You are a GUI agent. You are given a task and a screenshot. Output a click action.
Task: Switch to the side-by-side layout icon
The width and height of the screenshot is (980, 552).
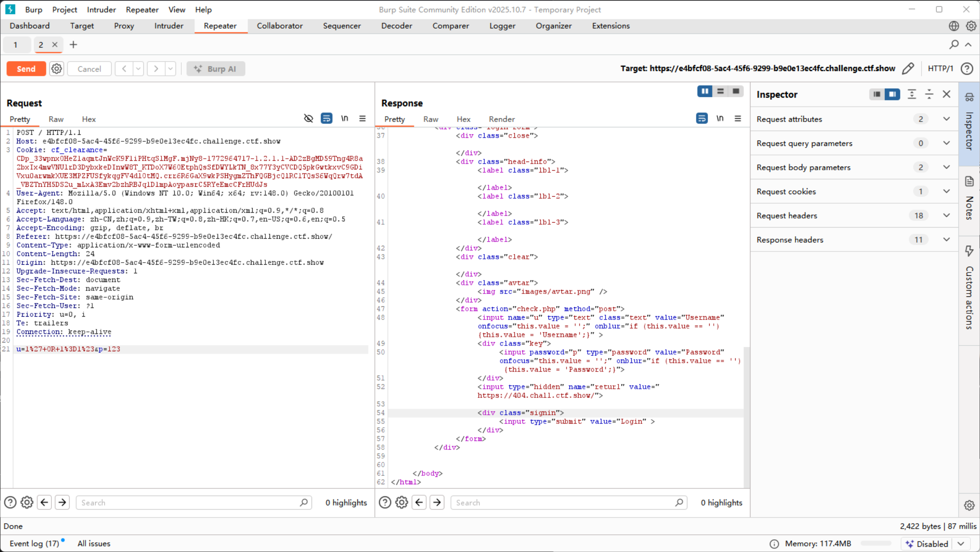705,91
